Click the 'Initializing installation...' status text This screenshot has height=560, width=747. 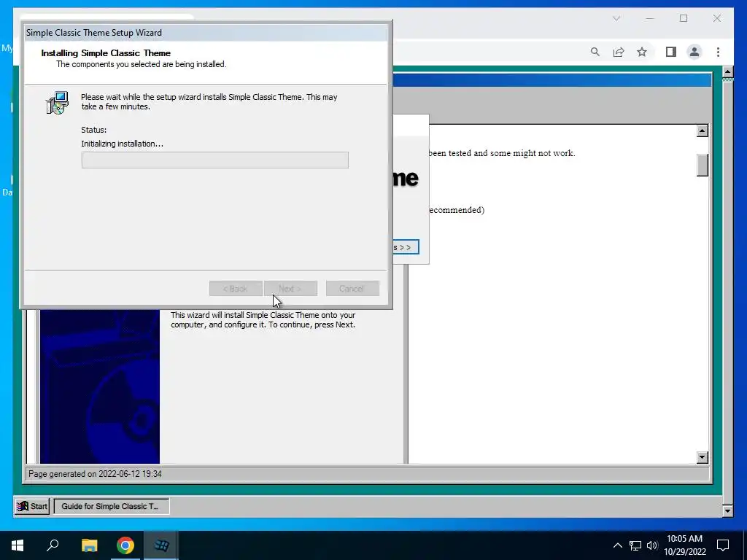point(122,144)
